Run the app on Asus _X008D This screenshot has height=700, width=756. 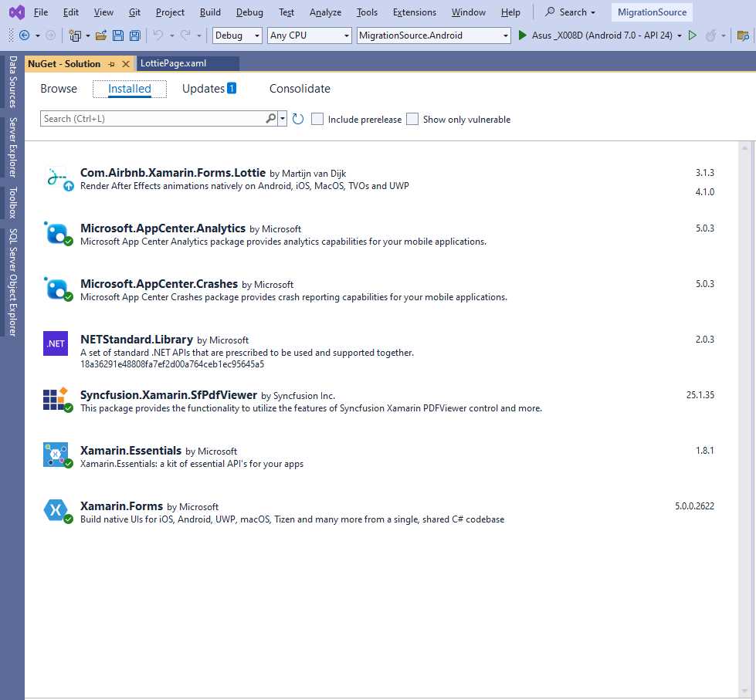pos(522,35)
